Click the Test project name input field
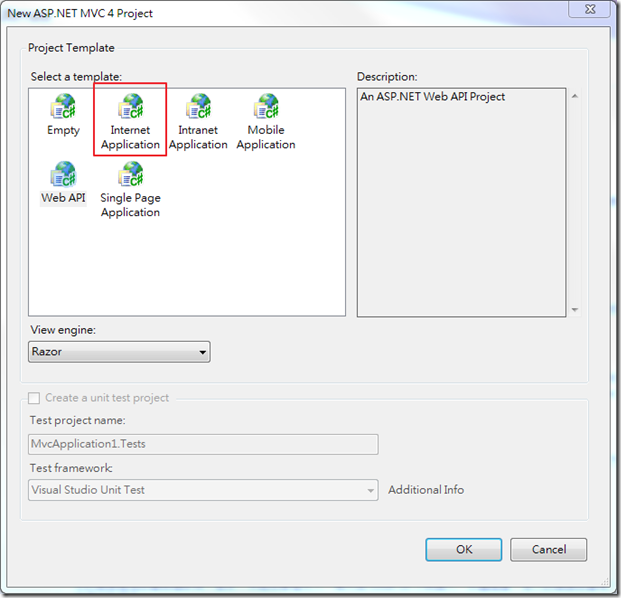Screen dimensions: 621x598 coord(203,444)
